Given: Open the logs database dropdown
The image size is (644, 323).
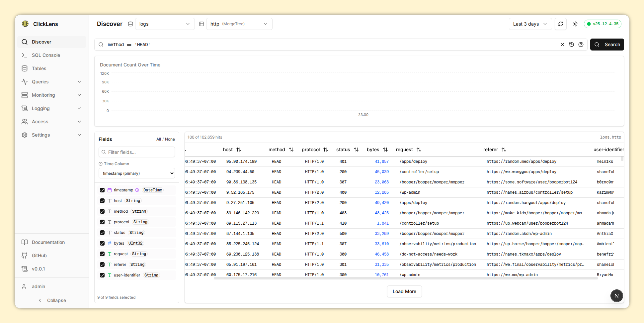Looking at the screenshot, I should pos(165,24).
